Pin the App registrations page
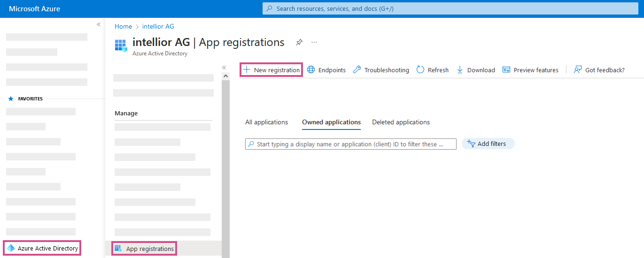 tap(299, 42)
